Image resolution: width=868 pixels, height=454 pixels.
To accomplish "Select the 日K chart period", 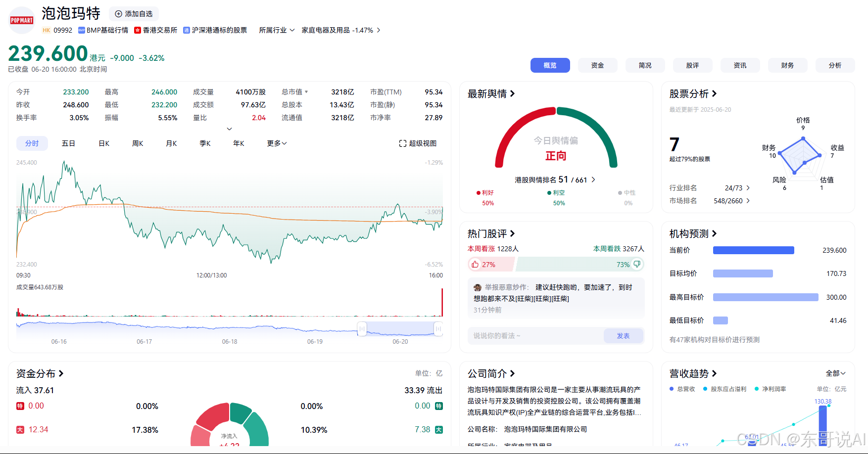I will pos(104,143).
